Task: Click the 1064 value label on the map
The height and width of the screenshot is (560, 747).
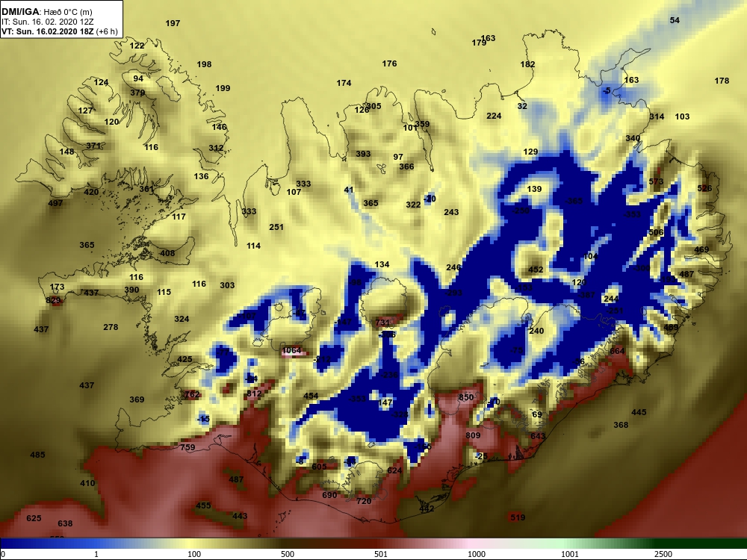Action: pos(291,350)
